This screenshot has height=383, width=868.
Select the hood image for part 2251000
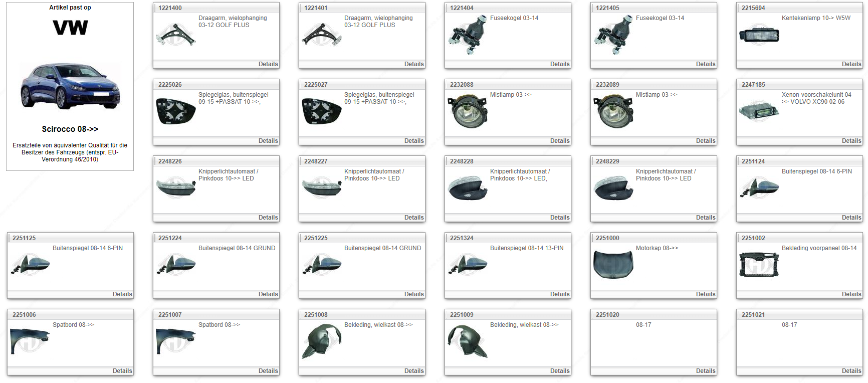[613, 264]
